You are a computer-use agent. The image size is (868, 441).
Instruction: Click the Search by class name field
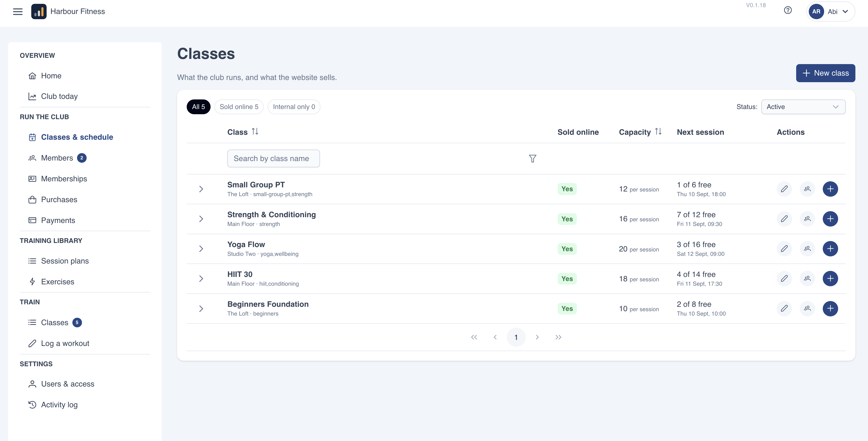273,158
